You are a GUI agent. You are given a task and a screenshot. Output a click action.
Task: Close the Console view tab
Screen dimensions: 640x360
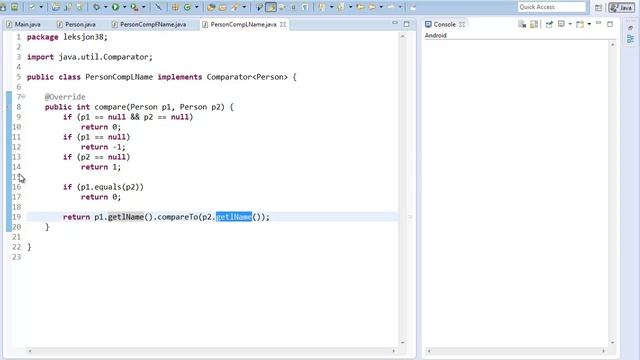[x=462, y=24]
